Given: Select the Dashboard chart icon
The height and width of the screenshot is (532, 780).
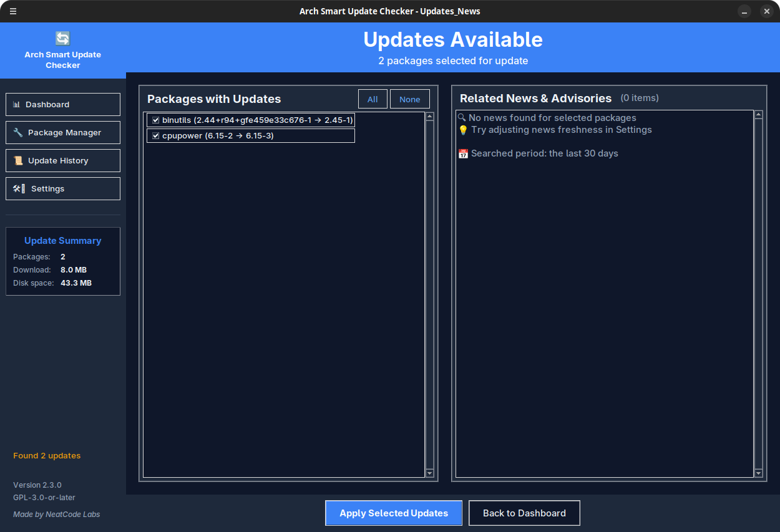Looking at the screenshot, I should [x=16, y=104].
